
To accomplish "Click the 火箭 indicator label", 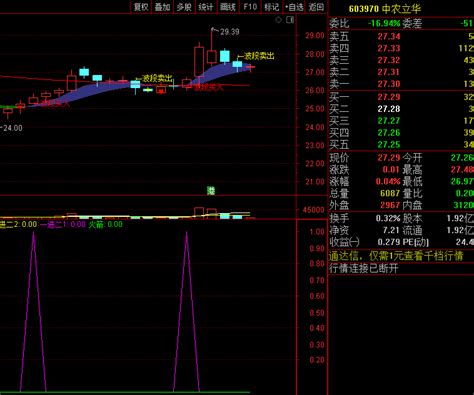I will tap(105, 224).
